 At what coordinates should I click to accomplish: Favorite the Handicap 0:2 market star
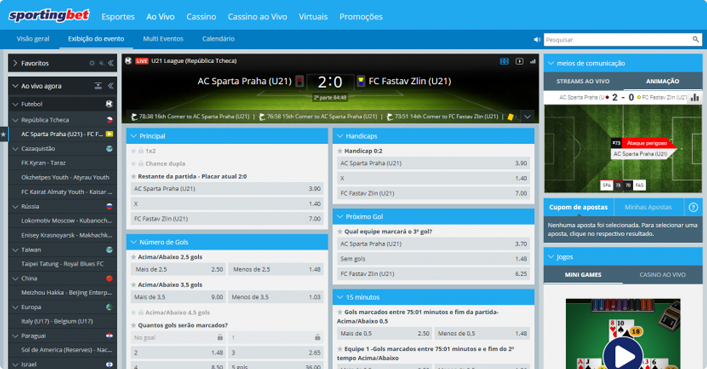click(340, 151)
